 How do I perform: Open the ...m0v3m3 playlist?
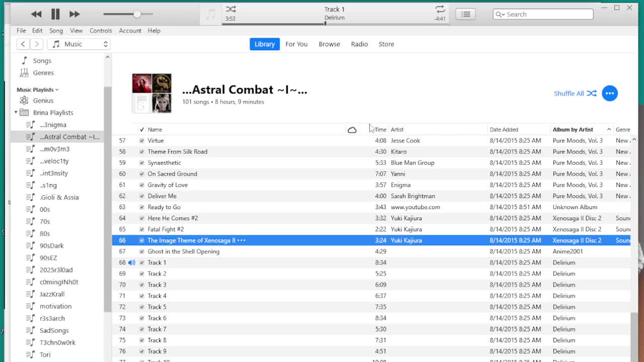(55, 149)
